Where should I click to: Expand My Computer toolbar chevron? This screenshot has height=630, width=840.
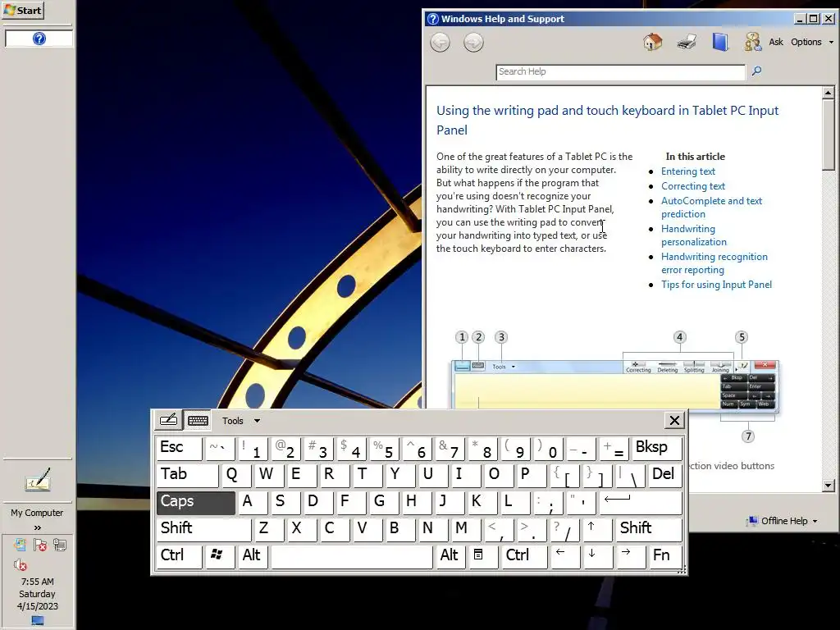38,527
